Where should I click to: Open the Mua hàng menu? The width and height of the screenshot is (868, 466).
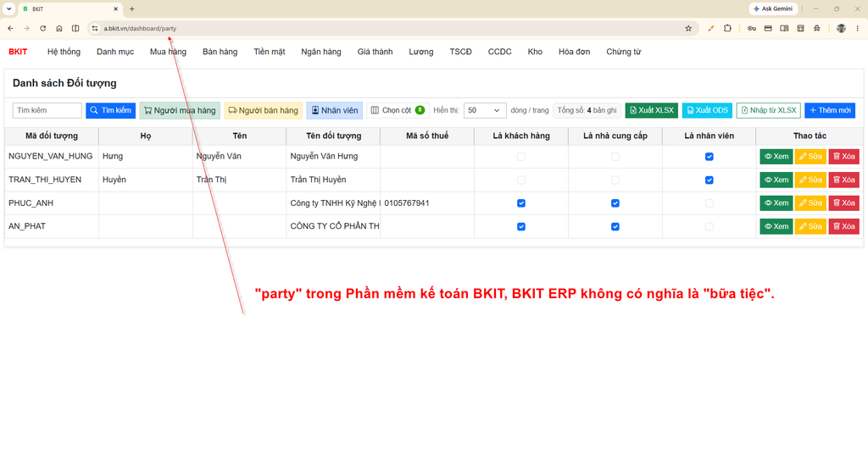(168, 52)
